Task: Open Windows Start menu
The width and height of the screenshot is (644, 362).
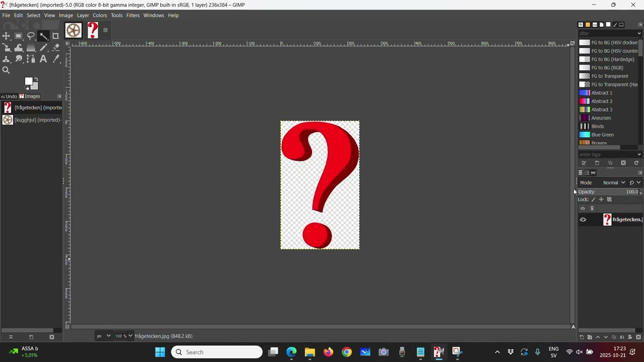Action: point(160,352)
